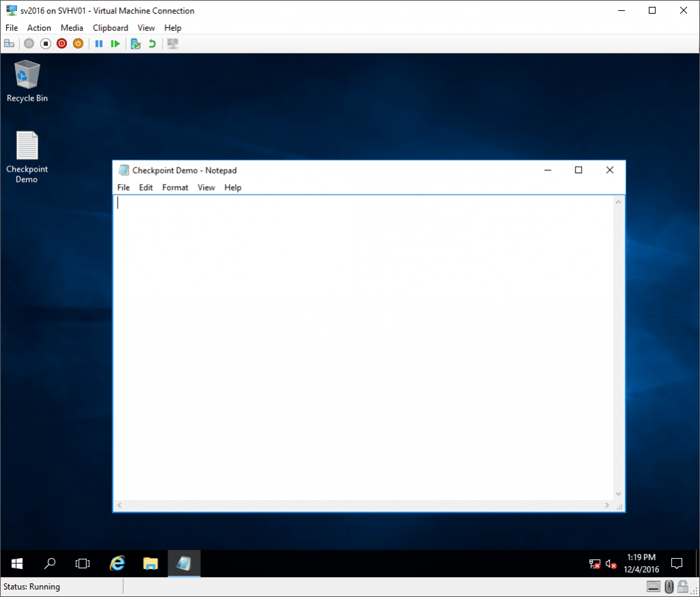Click Notepad's vertical scrollbar up arrow
The width and height of the screenshot is (700, 597).
[x=618, y=202]
